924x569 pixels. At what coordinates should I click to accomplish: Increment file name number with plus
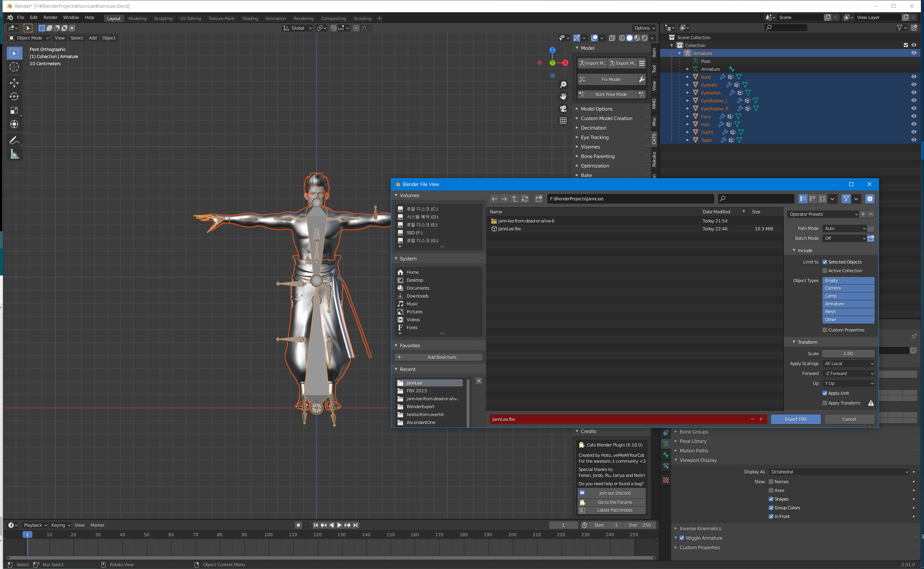coord(761,419)
